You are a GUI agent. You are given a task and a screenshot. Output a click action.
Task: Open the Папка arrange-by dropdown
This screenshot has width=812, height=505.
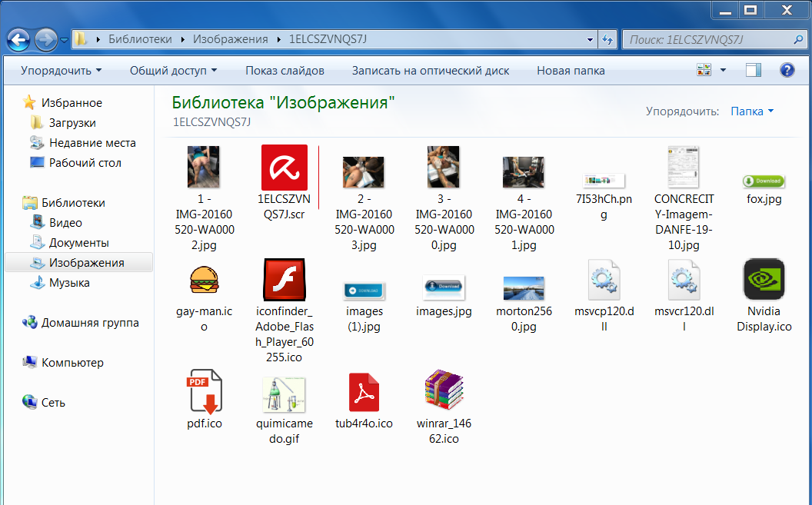tap(752, 111)
